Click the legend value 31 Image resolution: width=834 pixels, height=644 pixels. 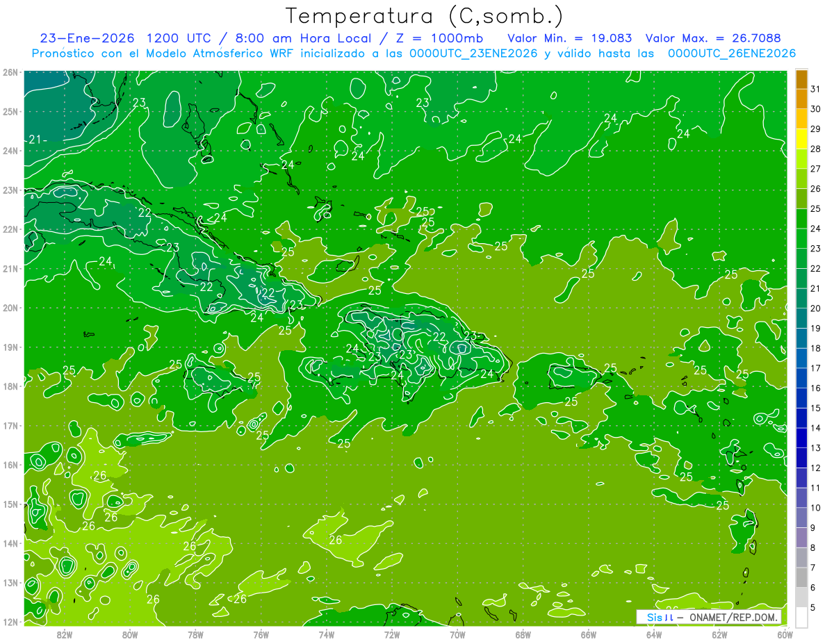815,89
